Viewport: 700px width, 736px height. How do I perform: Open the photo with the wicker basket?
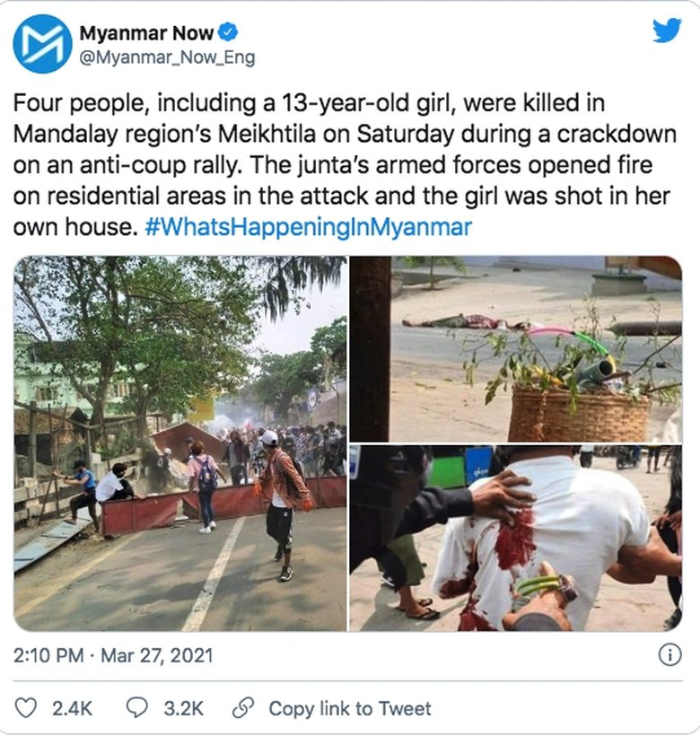tap(515, 347)
